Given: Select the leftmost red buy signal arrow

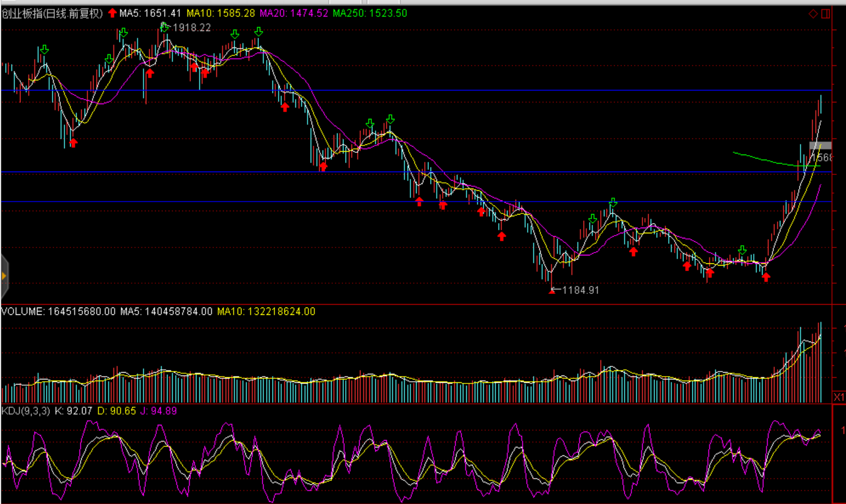Looking at the screenshot, I should point(73,143).
